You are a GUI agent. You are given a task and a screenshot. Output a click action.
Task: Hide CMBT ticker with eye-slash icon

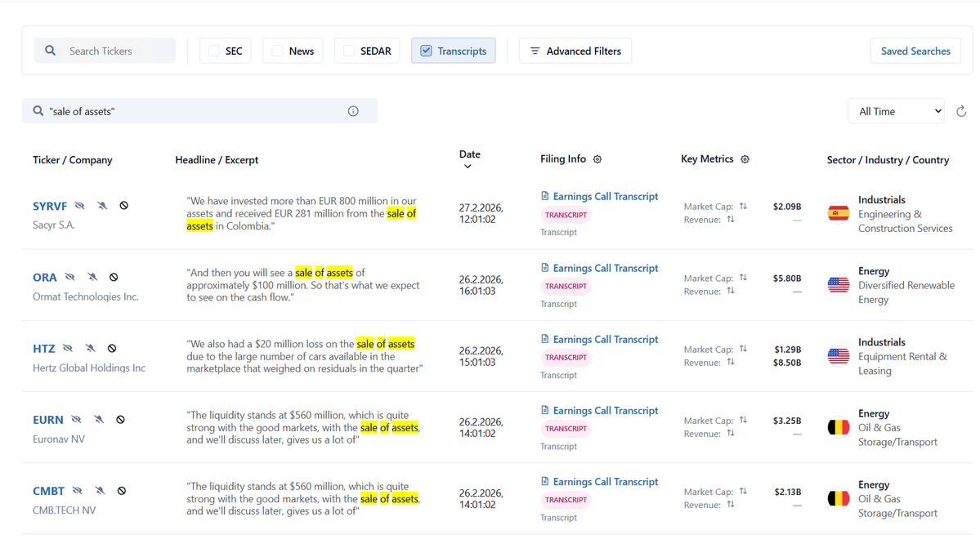point(78,490)
